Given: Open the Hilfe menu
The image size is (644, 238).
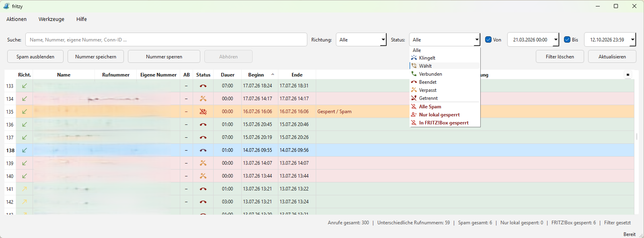Looking at the screenshot, I should pyautogui.click(x=82, y=19).
